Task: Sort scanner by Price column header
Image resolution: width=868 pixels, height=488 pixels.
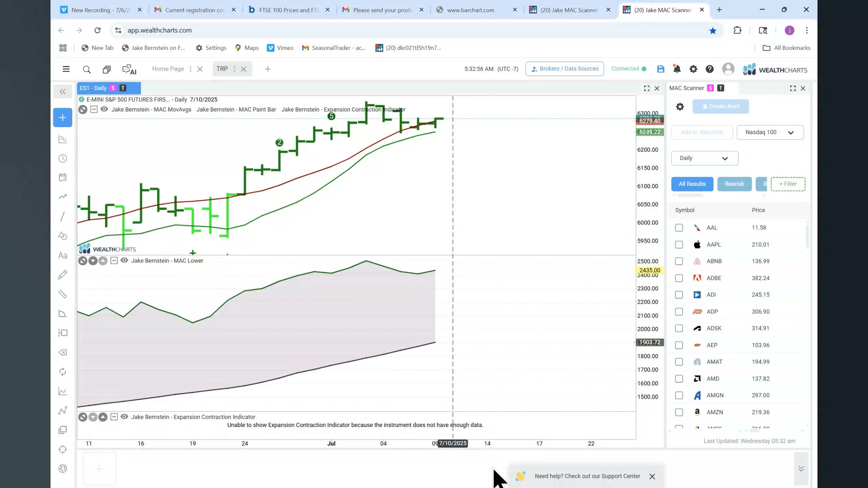Action: (758, 210)
